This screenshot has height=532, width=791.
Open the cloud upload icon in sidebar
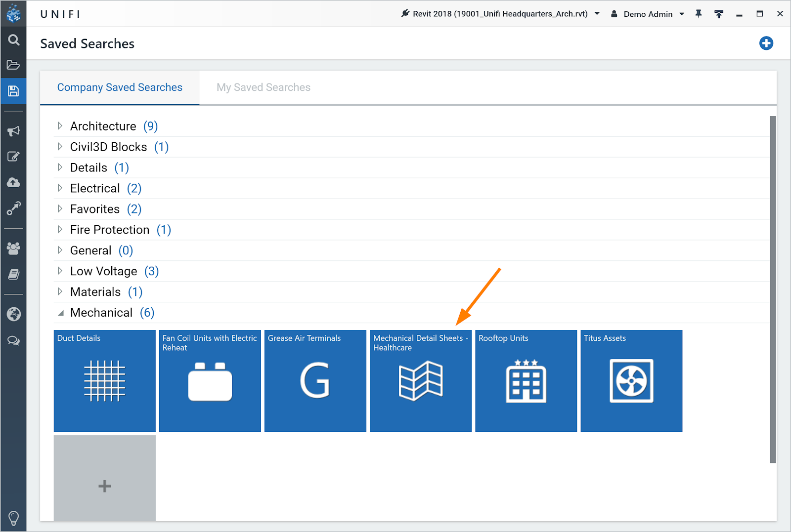pos(13,182)
